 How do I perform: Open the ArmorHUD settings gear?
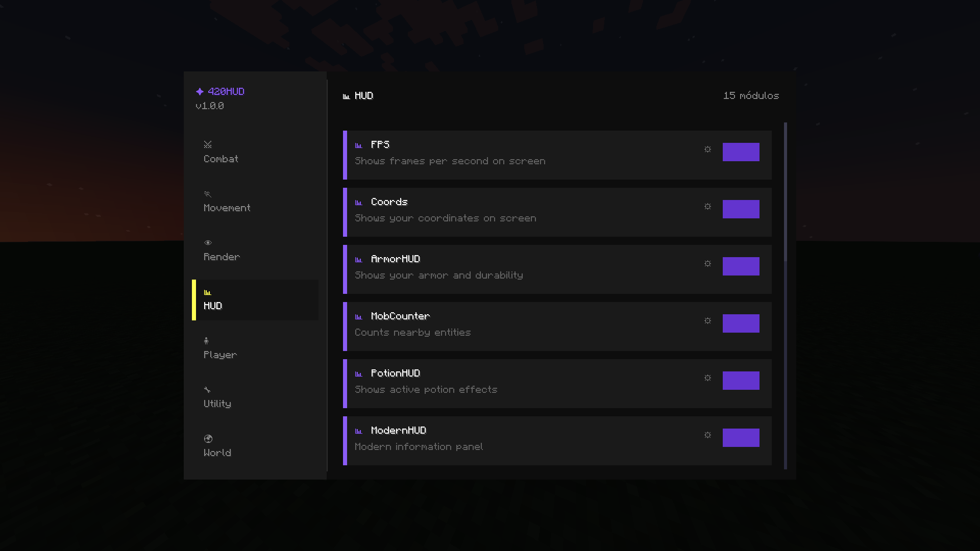click(707, 264)
